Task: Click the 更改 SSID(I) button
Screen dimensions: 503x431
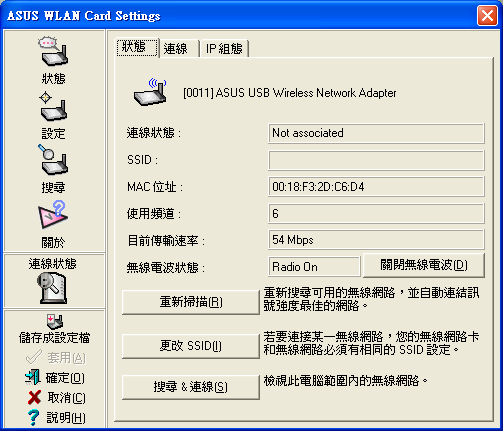Action: click(x=191, y=346)
